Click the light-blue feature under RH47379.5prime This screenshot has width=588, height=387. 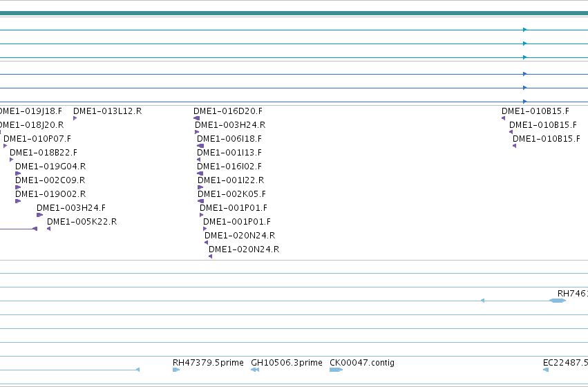tap(176, 370)
